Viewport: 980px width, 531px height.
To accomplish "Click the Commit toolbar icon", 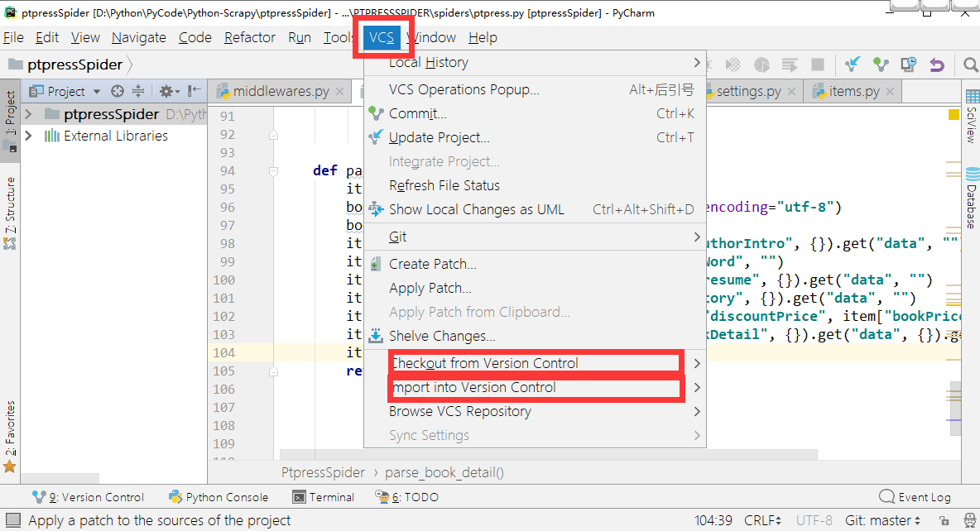I will click(x=881, y=64).
